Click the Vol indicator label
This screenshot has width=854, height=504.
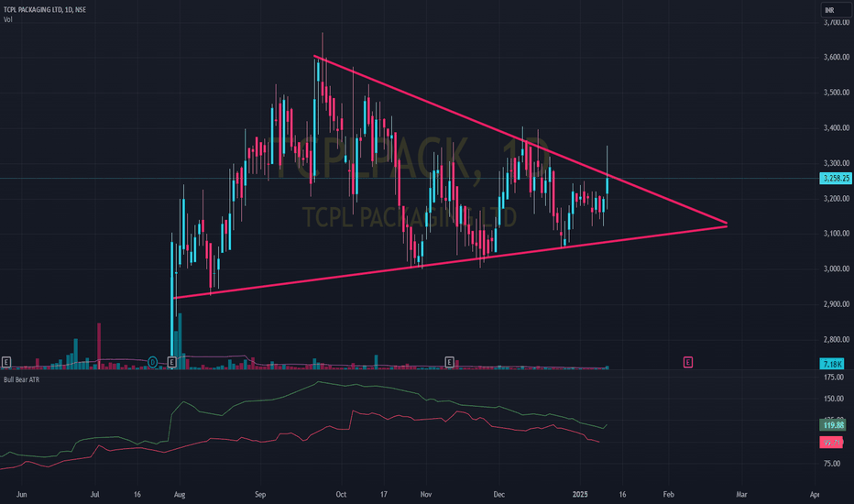tap(7, 19)
